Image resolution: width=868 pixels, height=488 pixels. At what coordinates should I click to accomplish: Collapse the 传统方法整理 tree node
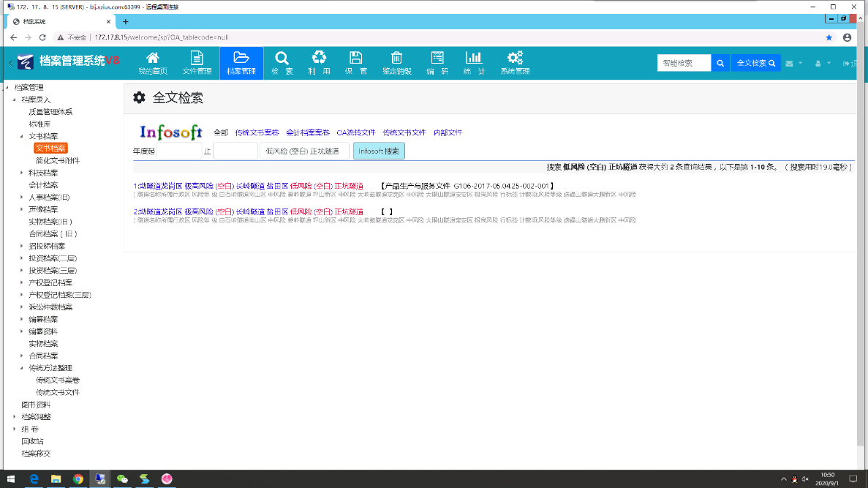click(22, 368)
